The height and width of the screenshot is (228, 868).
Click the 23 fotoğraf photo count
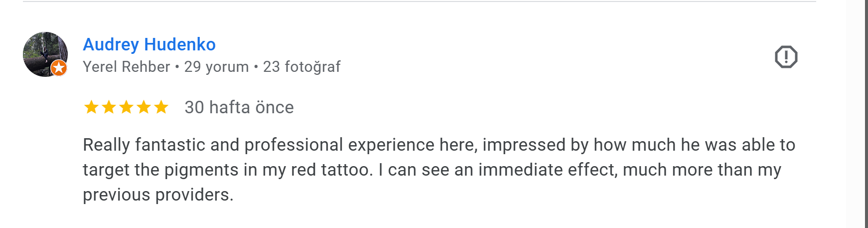coord(301,67)
